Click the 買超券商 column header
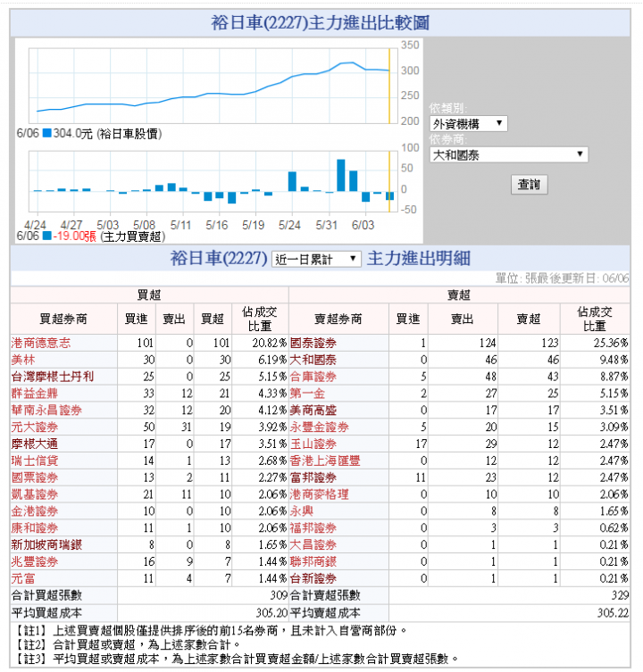This screenshot has width=643, height=672. [63, 319]
